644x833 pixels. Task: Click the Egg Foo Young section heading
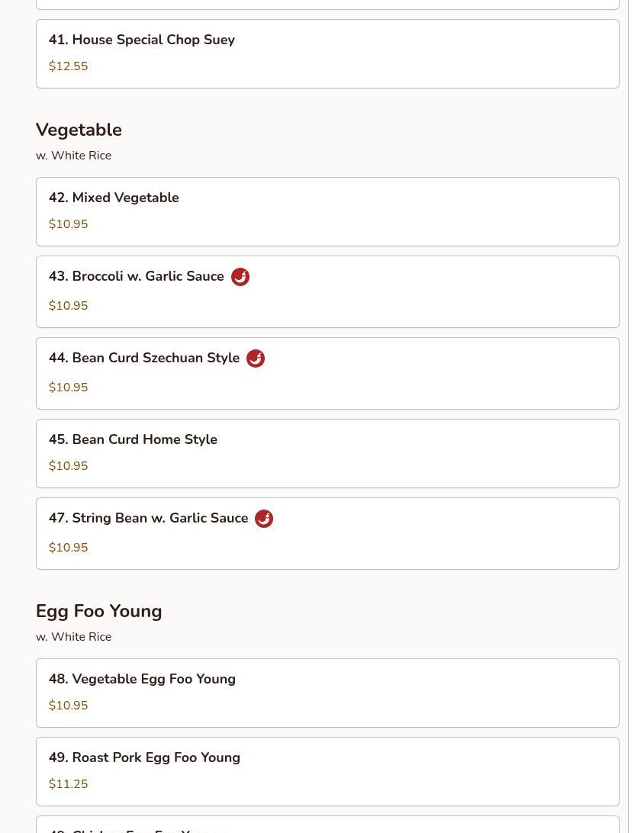point(99,612)
